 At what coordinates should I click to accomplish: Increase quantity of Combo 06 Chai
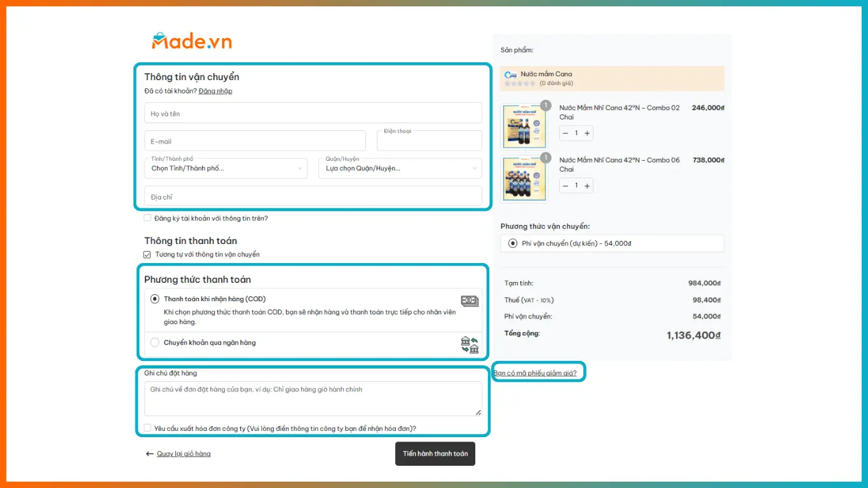587,186
